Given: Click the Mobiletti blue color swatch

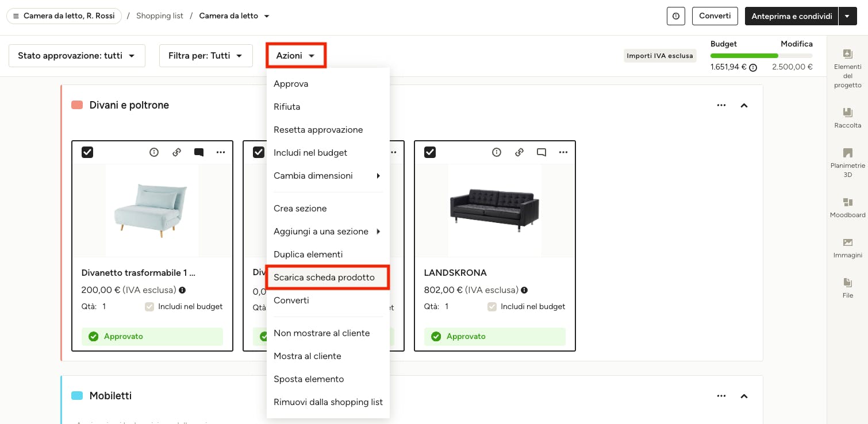Looking at the screenshot, I should click(x=77, y=396).
